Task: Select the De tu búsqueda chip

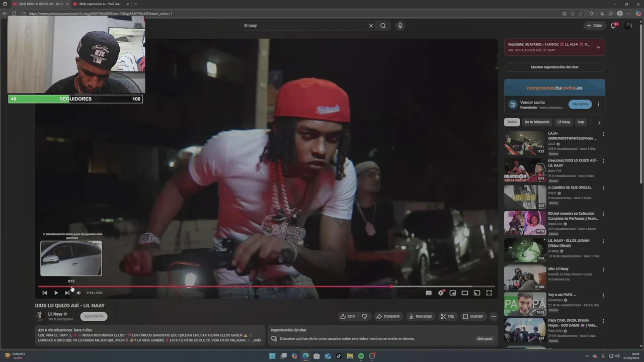Action: coord(537,122)
